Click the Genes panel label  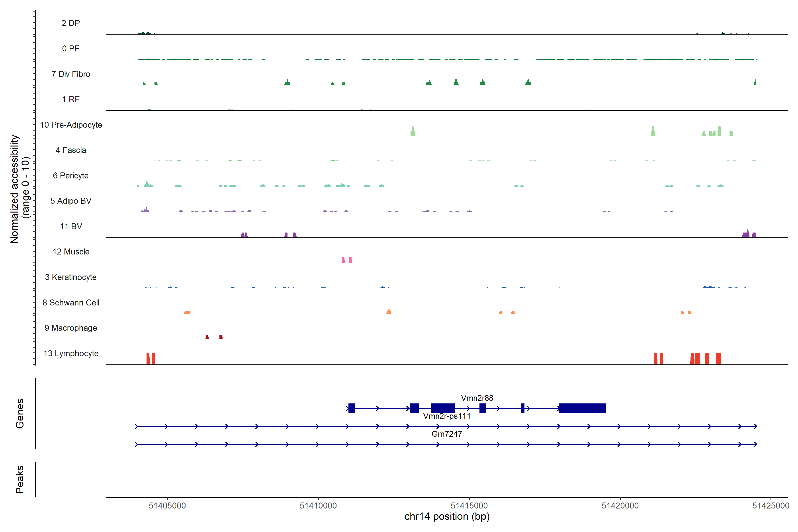[20, 413]
